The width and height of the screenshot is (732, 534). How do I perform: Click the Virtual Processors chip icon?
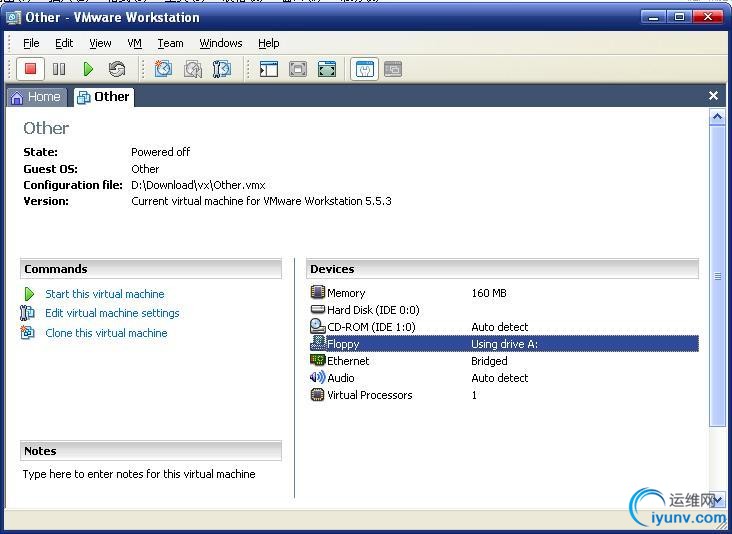click(317, 394)
